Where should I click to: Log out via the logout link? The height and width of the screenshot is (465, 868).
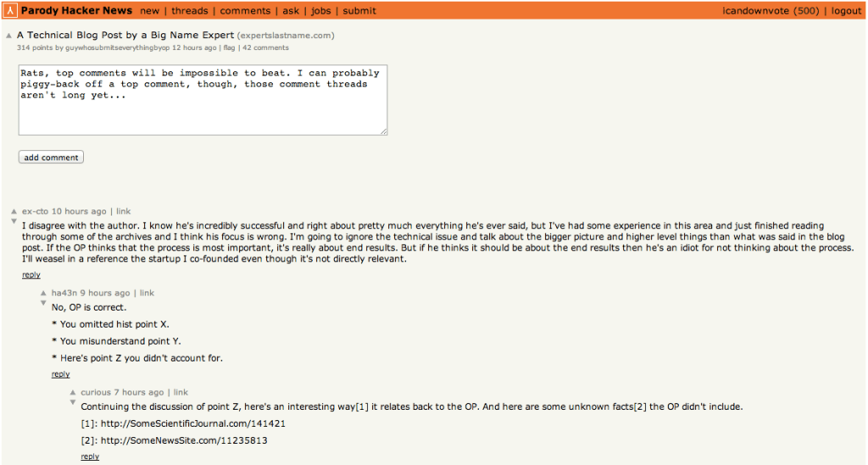(846, 11)
